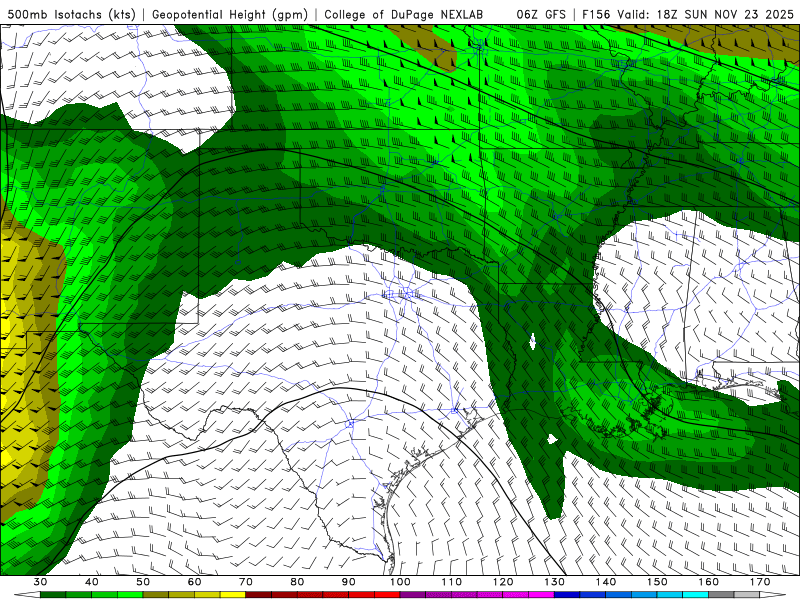Click the '80' label on the color scale
Image resolution: width=800 pixels, height=600 pixels.
[x=297, y=582]
